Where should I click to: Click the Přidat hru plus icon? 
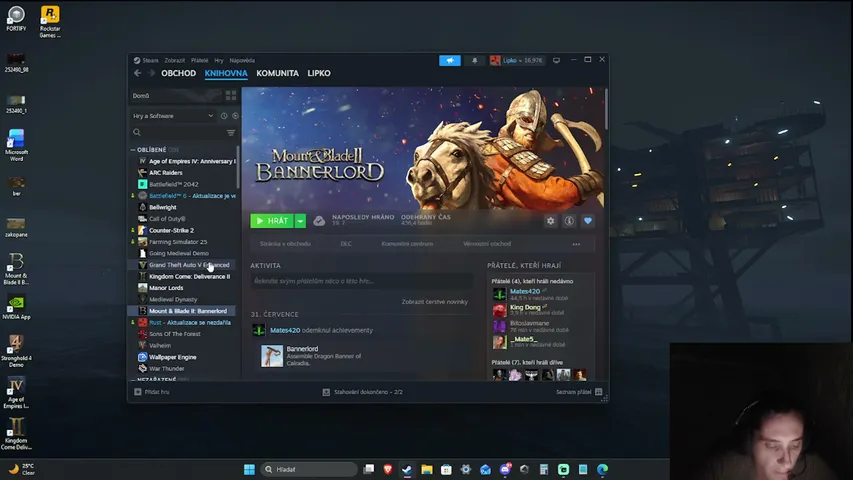click(138, 392)
